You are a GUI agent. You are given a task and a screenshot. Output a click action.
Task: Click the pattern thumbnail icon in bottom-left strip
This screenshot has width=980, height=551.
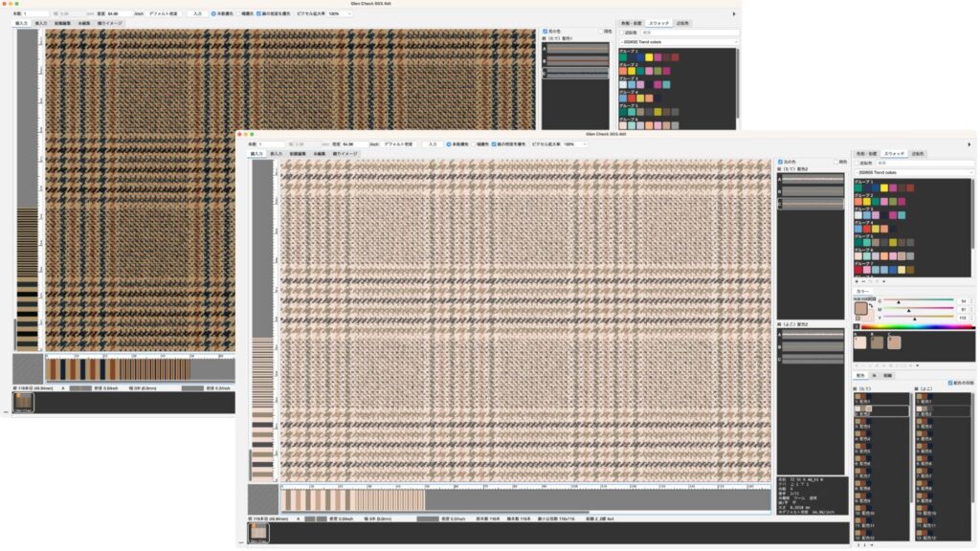pyautogui.click(x=257, y=533)
